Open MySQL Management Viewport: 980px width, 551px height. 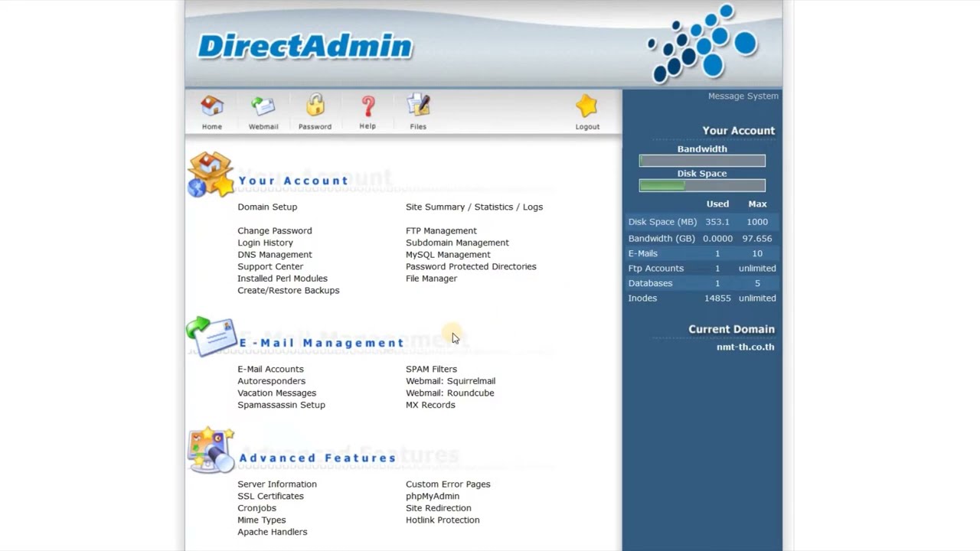(x=448, y=254)
